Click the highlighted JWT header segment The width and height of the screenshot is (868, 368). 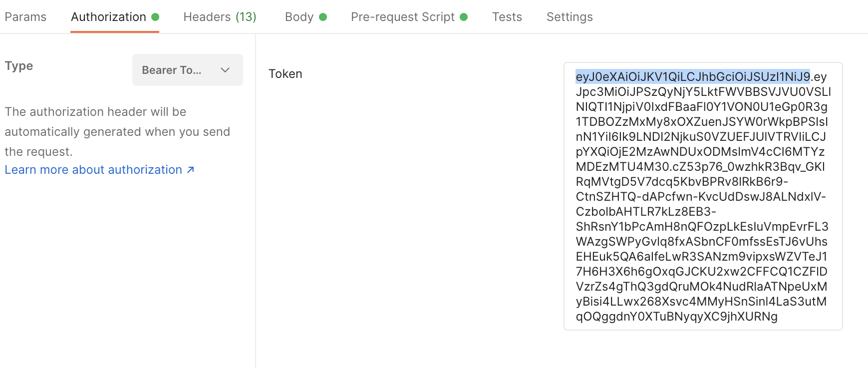(x=692, y=76)
